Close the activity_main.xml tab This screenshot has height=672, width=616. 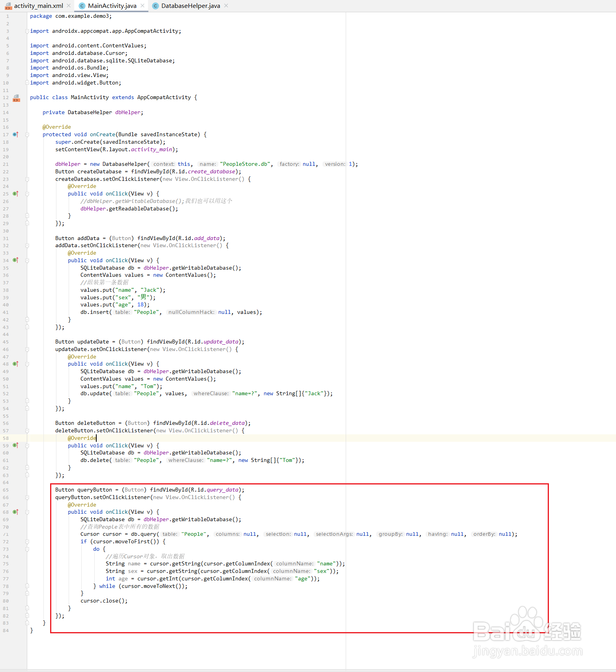69,6
